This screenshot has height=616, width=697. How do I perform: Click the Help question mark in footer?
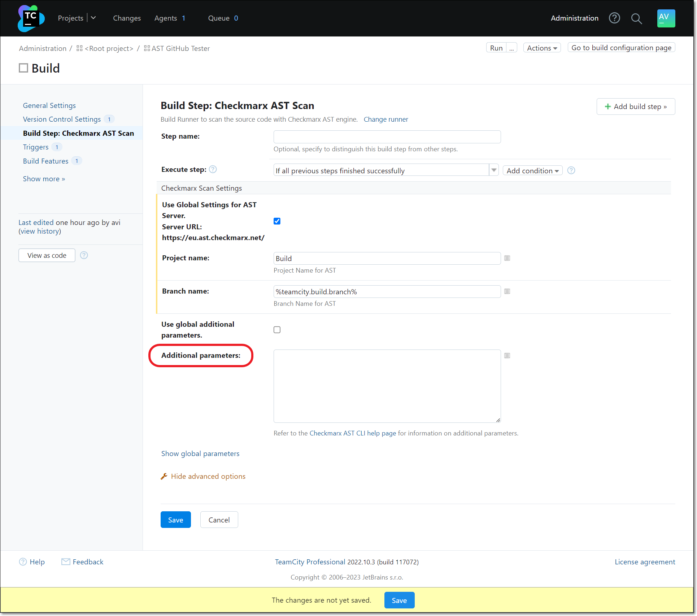[23, 562]
